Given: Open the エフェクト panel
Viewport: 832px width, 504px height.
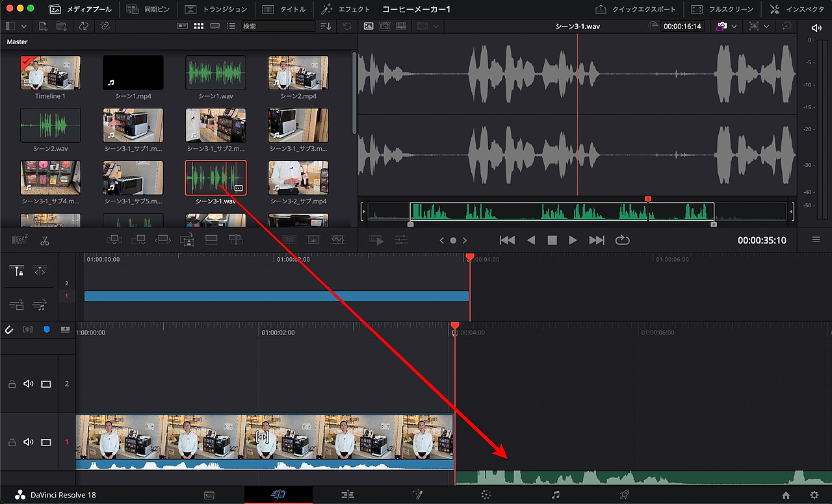Looking at the screenshot, I should tap(345, 9).
